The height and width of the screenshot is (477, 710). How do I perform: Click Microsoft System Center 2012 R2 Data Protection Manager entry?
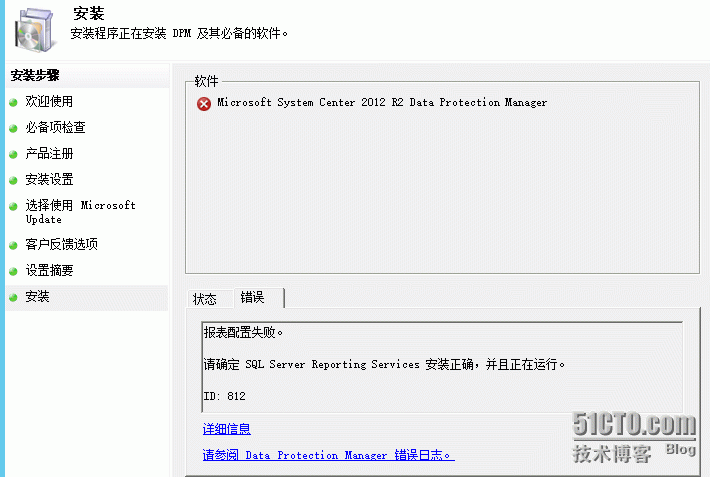click(382, 102)
